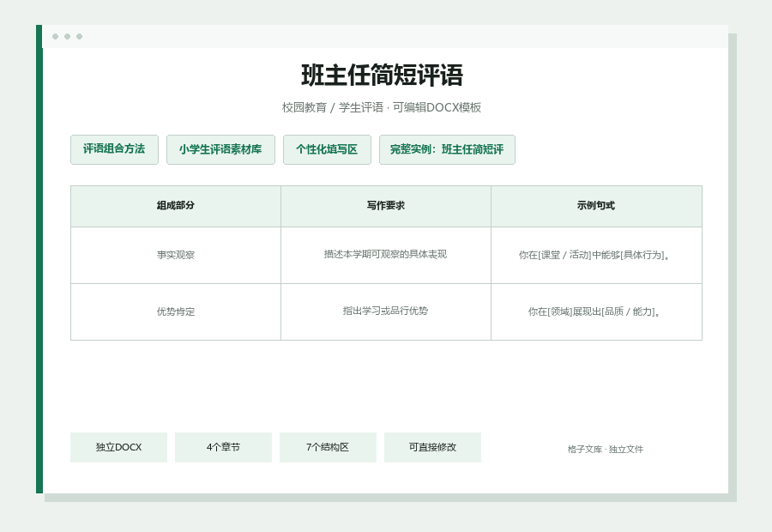Click the first window dot in title bar
The width and height of the screenshot is (772, 532).
coord(55,36)
